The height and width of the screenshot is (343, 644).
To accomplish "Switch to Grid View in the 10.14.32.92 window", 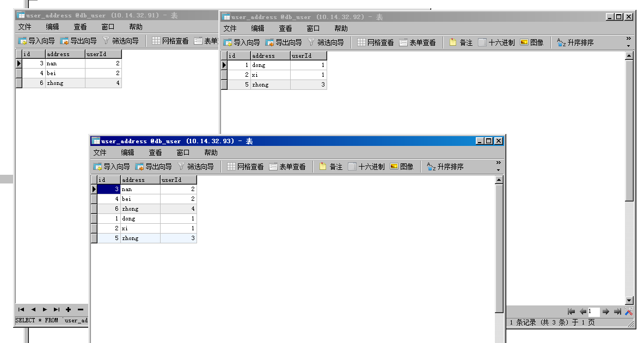I will click(376, 42).
